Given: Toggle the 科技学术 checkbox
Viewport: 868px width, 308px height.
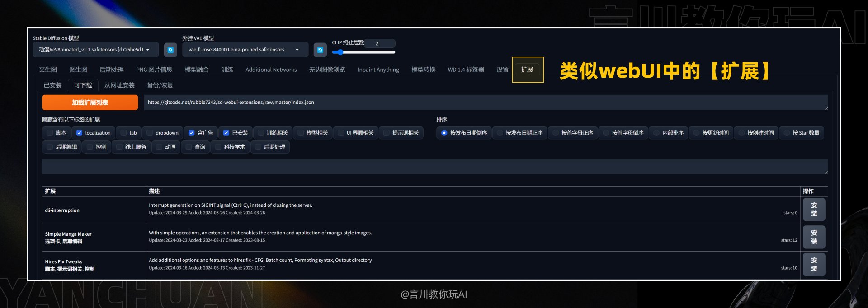Looking at the screenshot, I should tap(218, 147).
